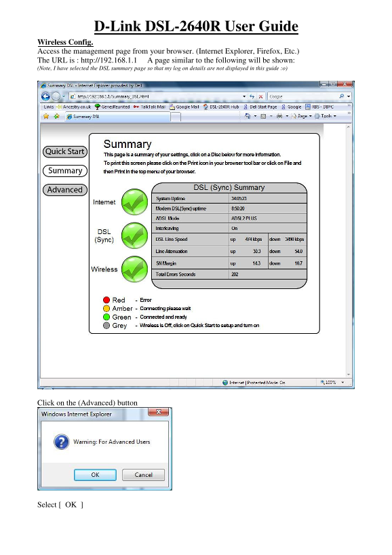Click the red Error legend dot
The image size is (392, 555).
click(x=106, y=300)
